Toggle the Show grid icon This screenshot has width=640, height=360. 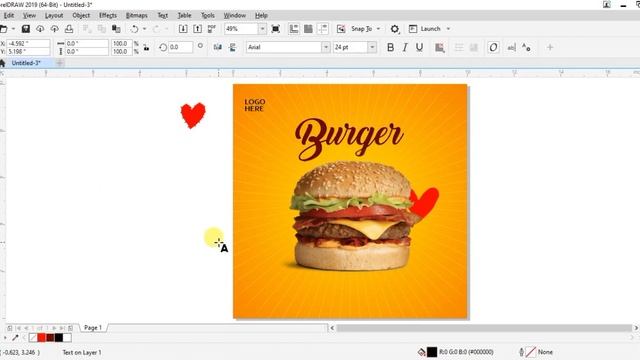[x=308, y=29]
